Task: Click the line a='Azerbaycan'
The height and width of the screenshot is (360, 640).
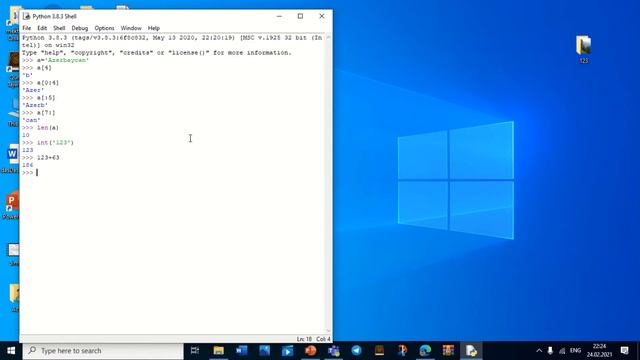Action: pos(55,60)
